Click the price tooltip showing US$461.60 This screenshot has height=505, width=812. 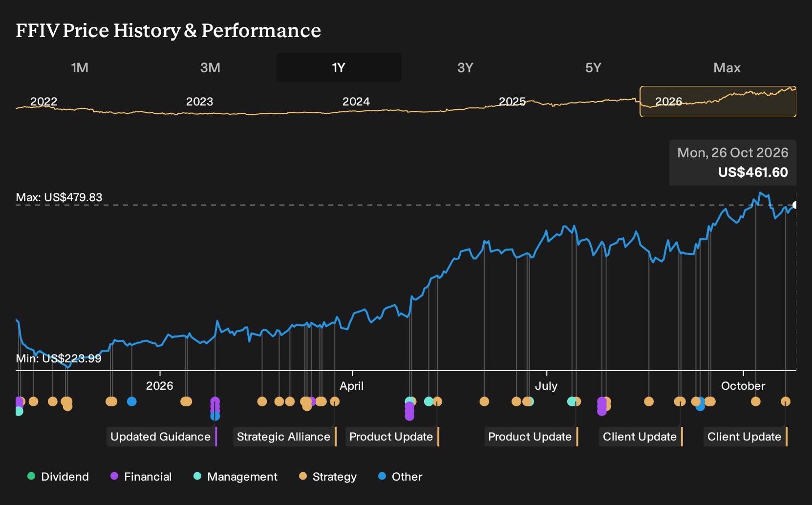click(733, 163)
